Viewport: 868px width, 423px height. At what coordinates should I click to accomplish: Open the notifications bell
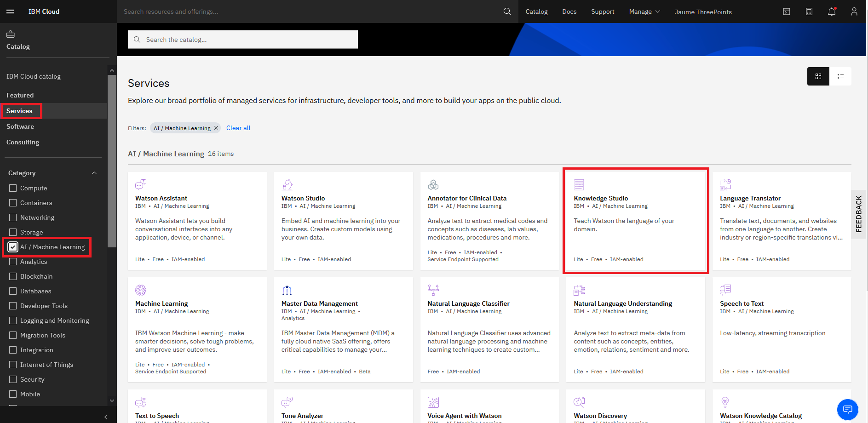coord(832,11)
